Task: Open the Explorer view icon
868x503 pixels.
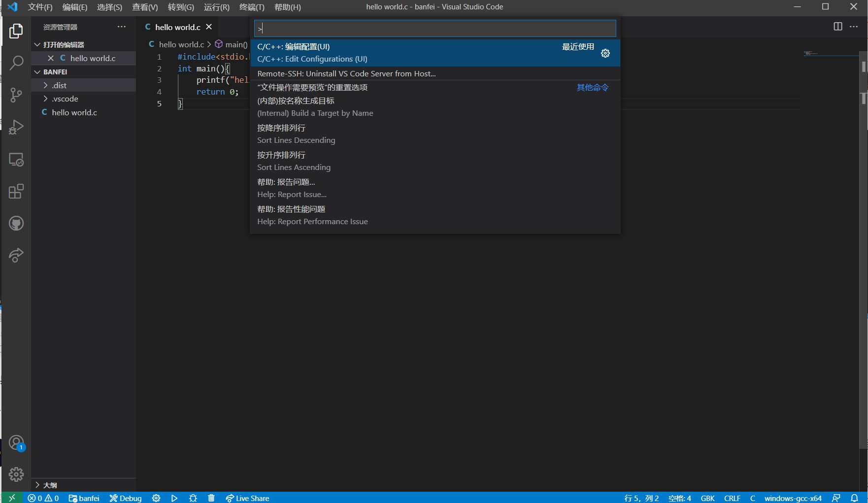Action: coord(16,31)
